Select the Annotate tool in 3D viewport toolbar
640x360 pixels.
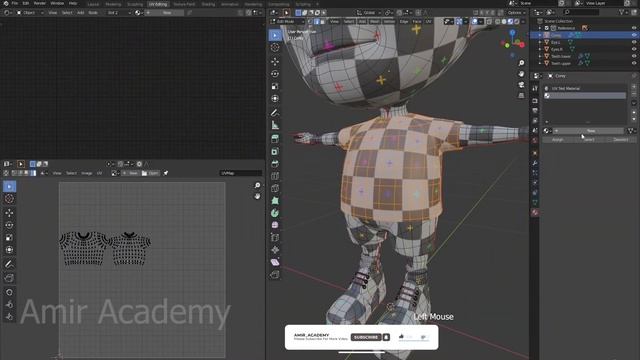(275, 113)
